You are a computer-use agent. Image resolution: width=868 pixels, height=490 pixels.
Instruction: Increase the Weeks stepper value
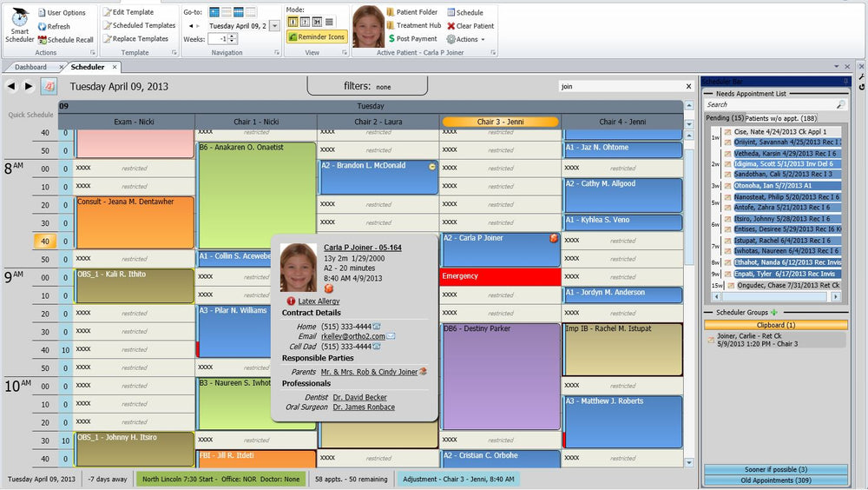[233, 36]
